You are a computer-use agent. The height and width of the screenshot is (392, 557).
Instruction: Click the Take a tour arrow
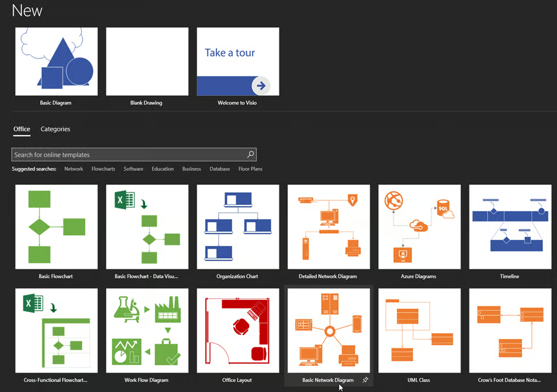(x=261, y=86)
